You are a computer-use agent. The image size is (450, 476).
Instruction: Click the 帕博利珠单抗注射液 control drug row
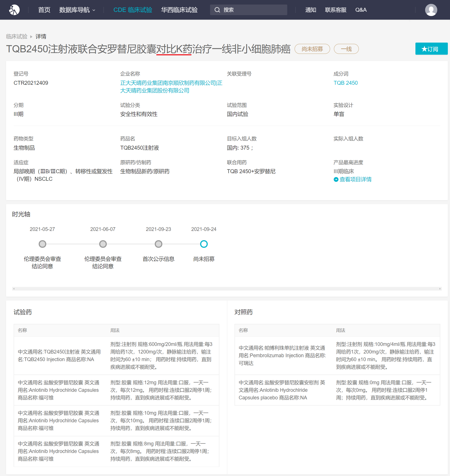(x=337, y=356)
